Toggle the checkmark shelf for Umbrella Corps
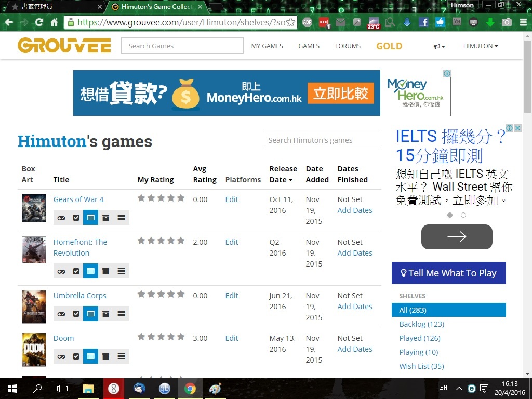Viewport: 532px width, 399px height. pos(76,314)
